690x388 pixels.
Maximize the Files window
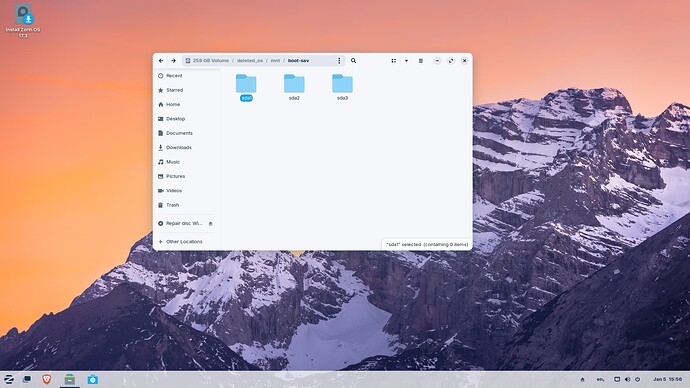click(451, 61)
